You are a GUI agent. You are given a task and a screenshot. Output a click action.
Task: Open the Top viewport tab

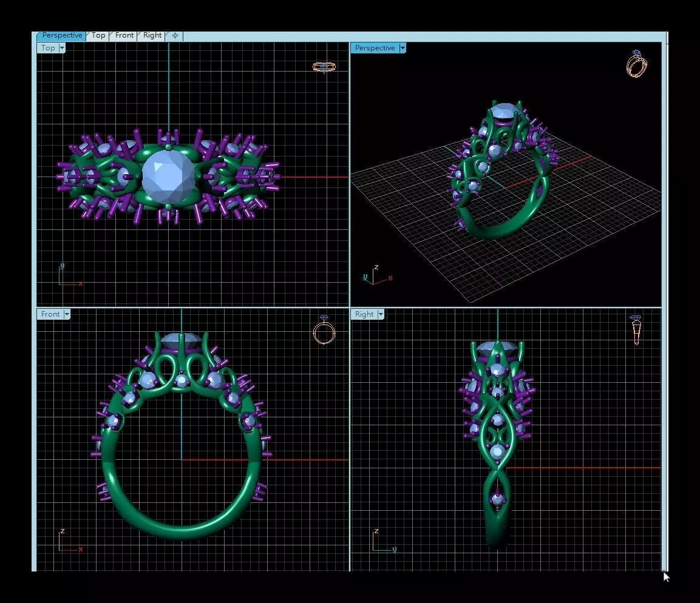98,35
